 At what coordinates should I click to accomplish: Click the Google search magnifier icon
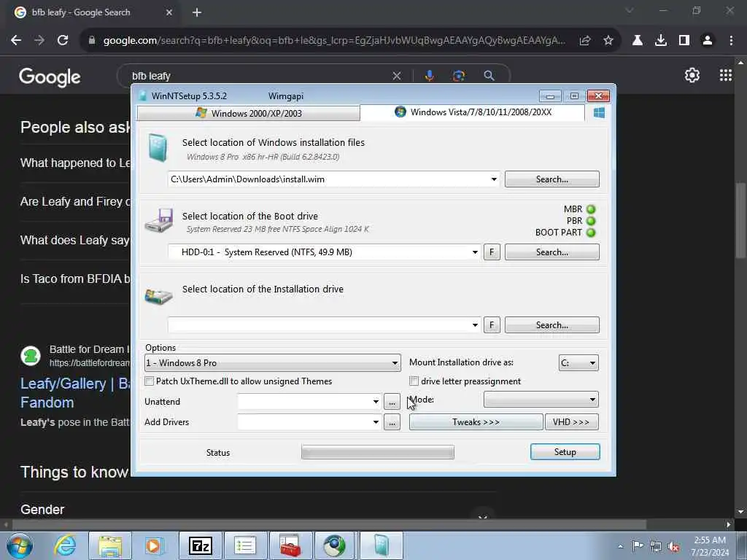click(x=489, y=76)
